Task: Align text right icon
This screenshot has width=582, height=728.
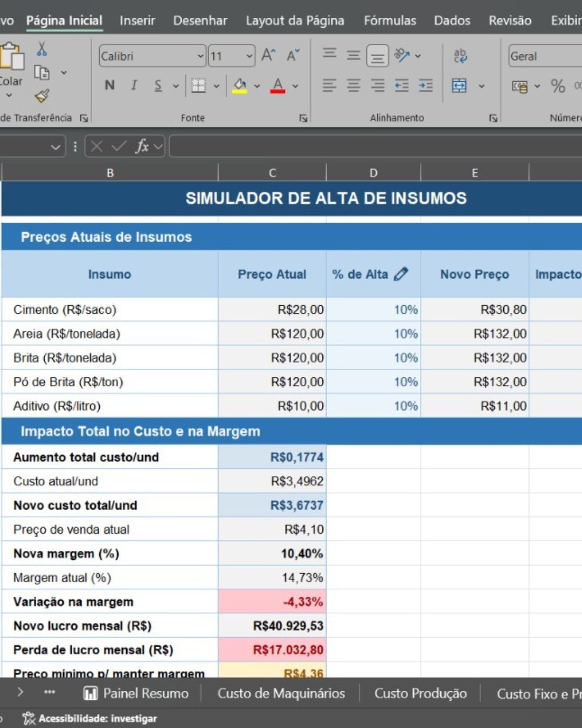Action: tap(378, 85)
